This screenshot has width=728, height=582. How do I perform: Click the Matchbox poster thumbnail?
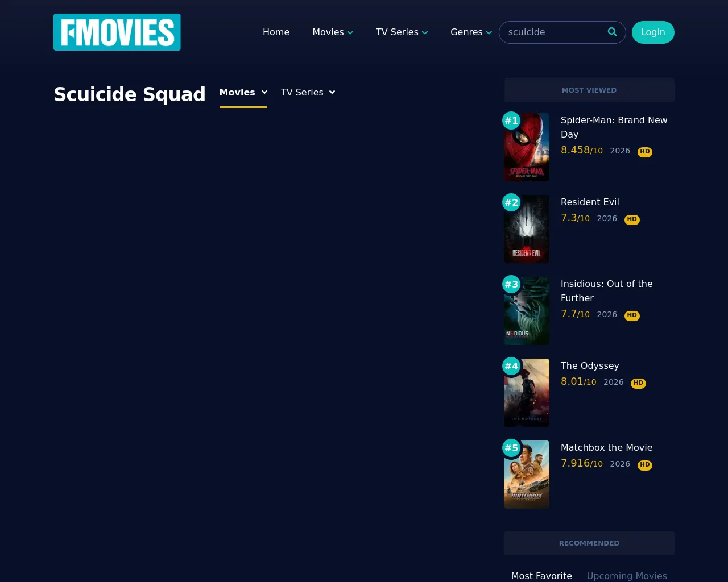[527, 475]
